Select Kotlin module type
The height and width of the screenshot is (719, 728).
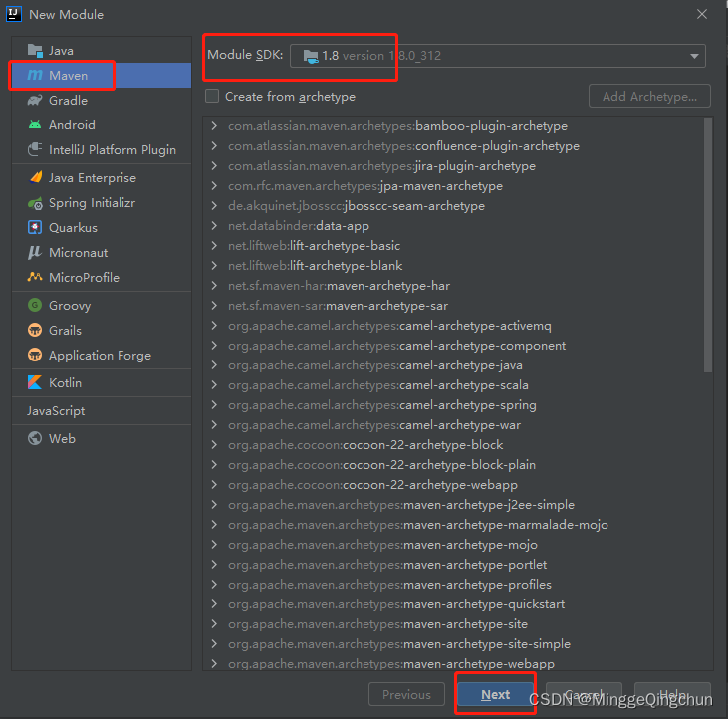point(102,383)
